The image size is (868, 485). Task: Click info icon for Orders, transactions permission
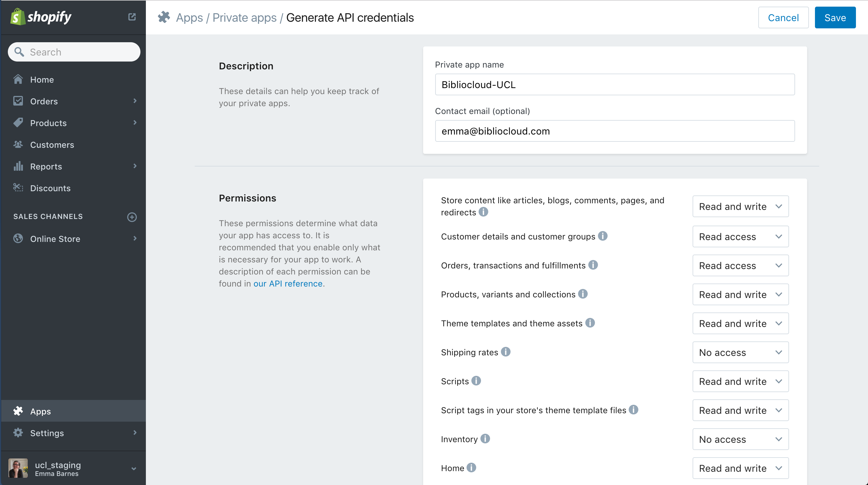pos(593,265)
